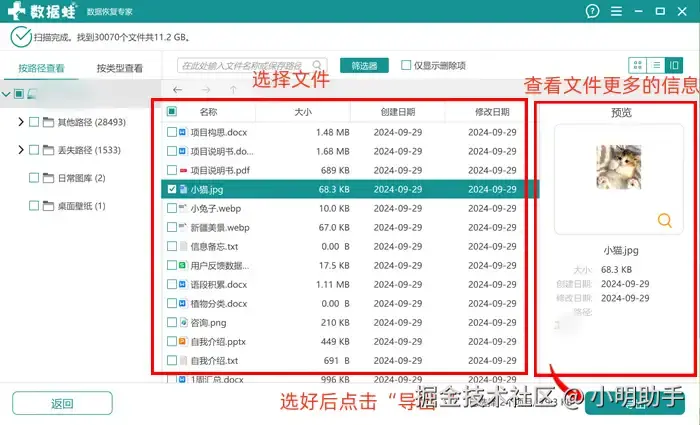Switch to preview pane view
700x425 pixels.
click(674, 66)
